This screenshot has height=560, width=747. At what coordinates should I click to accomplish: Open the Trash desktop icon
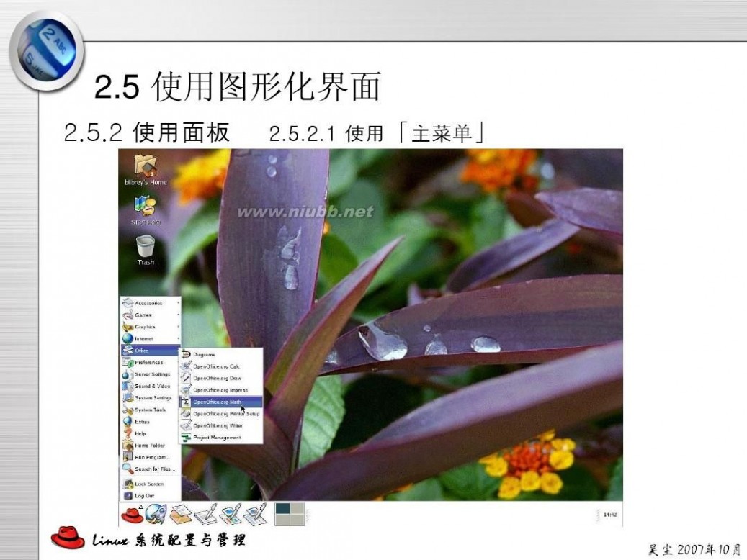click(146, 250)
